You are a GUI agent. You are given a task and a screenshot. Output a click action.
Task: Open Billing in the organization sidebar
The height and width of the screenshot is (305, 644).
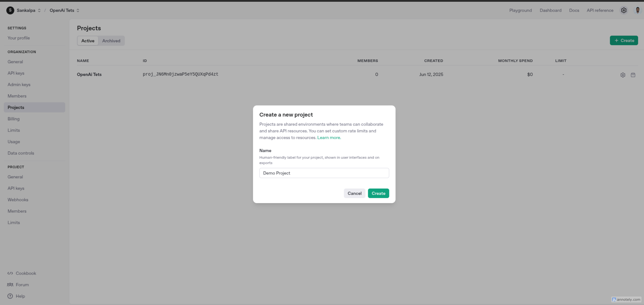(x=13, y=119)
